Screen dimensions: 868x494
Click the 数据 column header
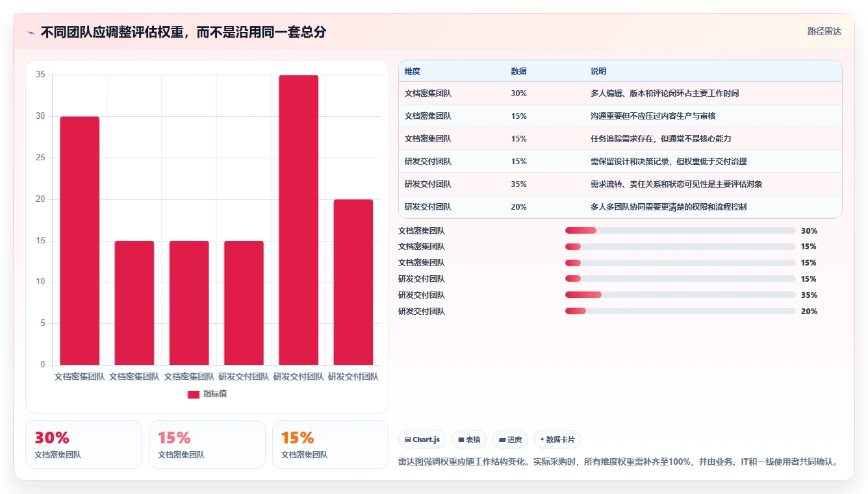point(518,71)
